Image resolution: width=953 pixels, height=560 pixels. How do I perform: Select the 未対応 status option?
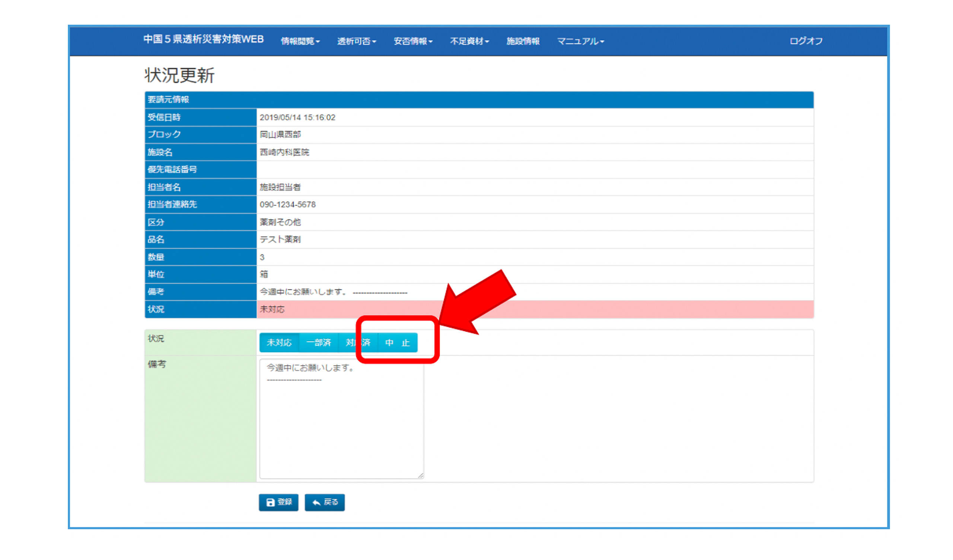[x=279, y=343]
